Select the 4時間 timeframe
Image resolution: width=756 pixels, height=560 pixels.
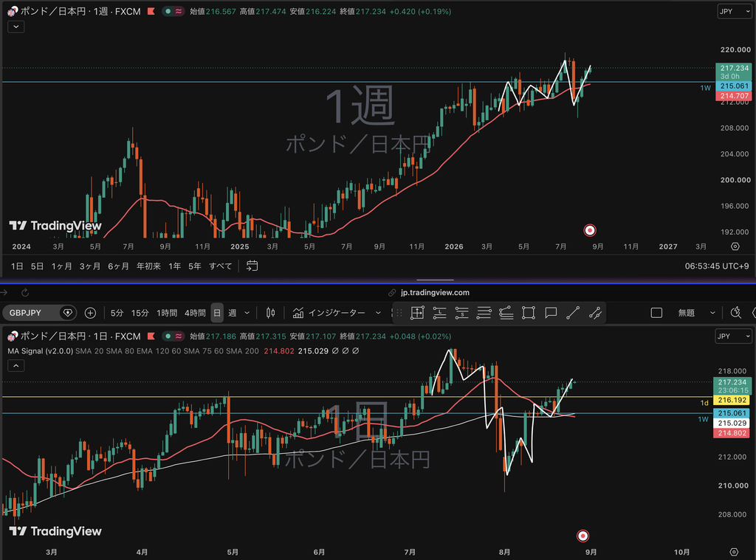point(195,313)
